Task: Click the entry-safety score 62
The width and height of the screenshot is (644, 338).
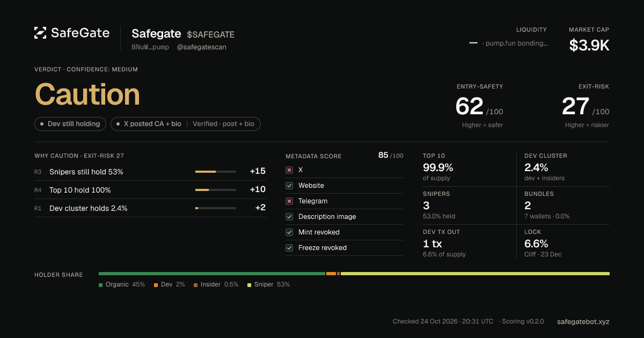Action: click(x=470, y=106)
